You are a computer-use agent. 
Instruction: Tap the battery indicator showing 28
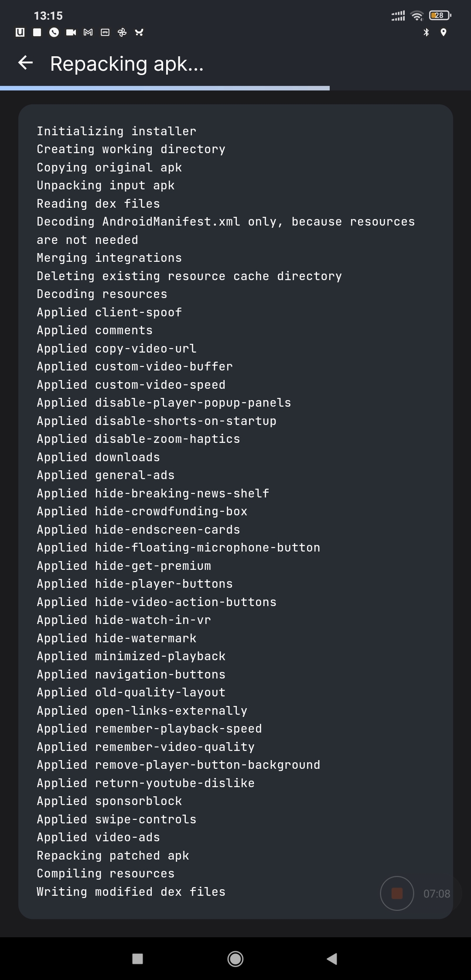click(439, 14)
